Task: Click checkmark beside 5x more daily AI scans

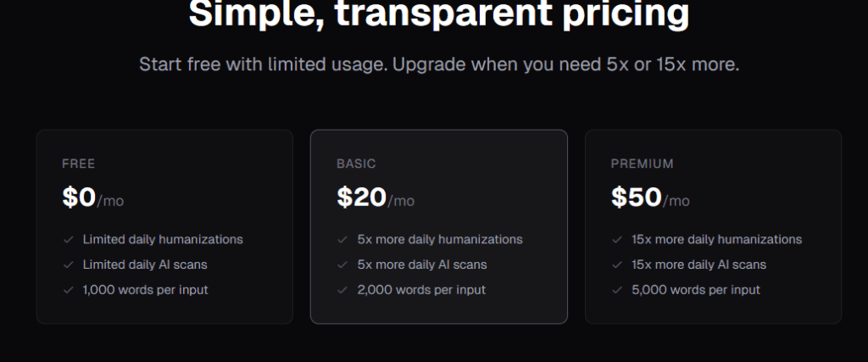Action: pyautogui.click(x=342, y=265)
